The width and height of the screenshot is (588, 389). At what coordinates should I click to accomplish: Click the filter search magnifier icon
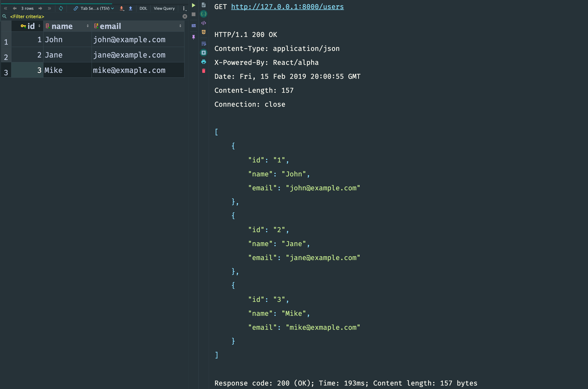click(5, 16)
